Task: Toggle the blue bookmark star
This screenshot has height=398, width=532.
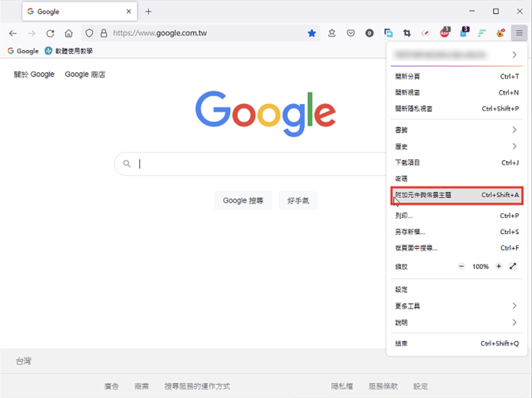Action: click(312, 33)
